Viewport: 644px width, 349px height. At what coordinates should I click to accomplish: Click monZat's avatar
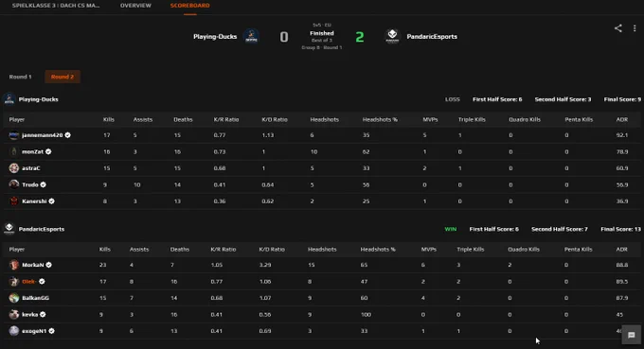pyautogui.click(x=14, y=151)
